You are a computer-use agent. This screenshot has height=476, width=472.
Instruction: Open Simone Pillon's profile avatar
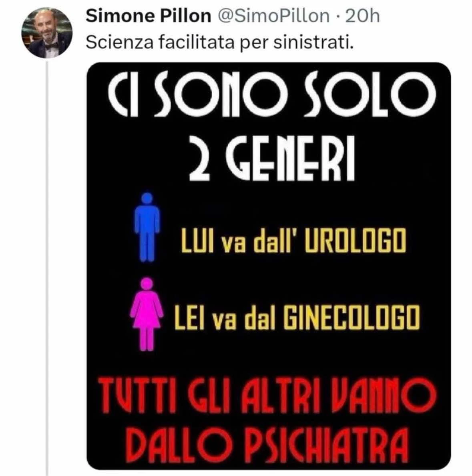coord(47,32)
